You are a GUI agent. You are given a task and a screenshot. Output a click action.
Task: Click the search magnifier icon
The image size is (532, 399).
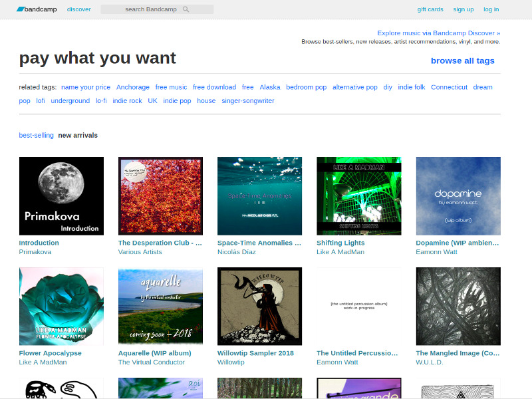tap(186, 9)
